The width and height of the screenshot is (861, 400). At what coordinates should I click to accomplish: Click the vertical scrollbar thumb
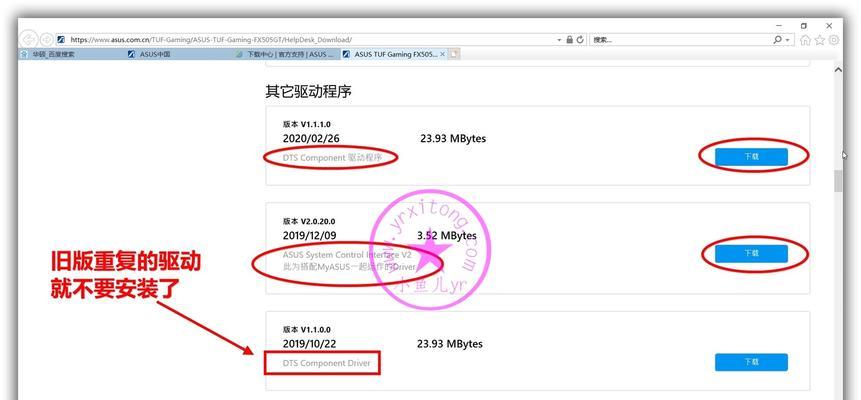click(838, 181)
